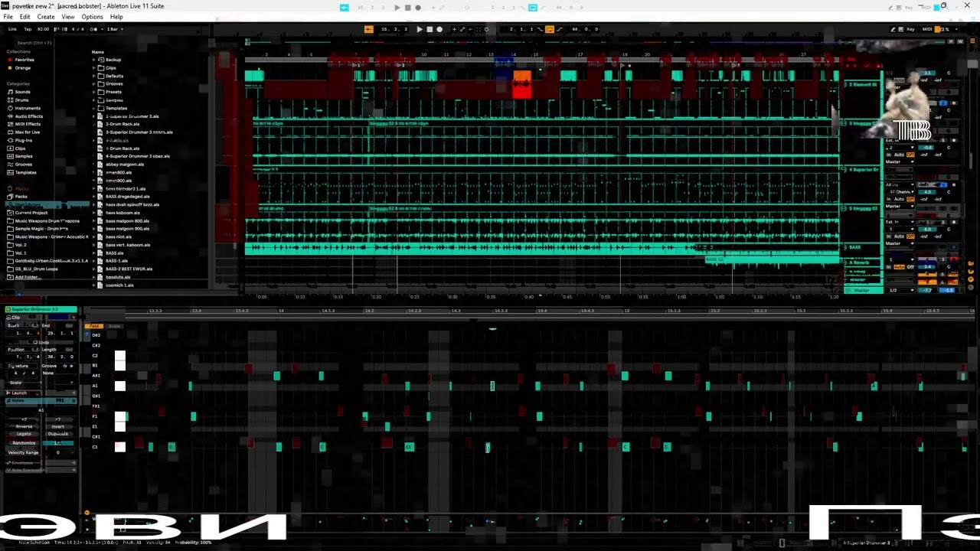Open the File menu
980x551 pixels.
click(x=8, y=17)
